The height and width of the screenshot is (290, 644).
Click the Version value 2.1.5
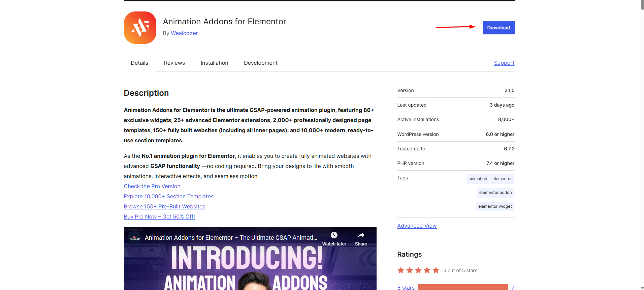509,90
